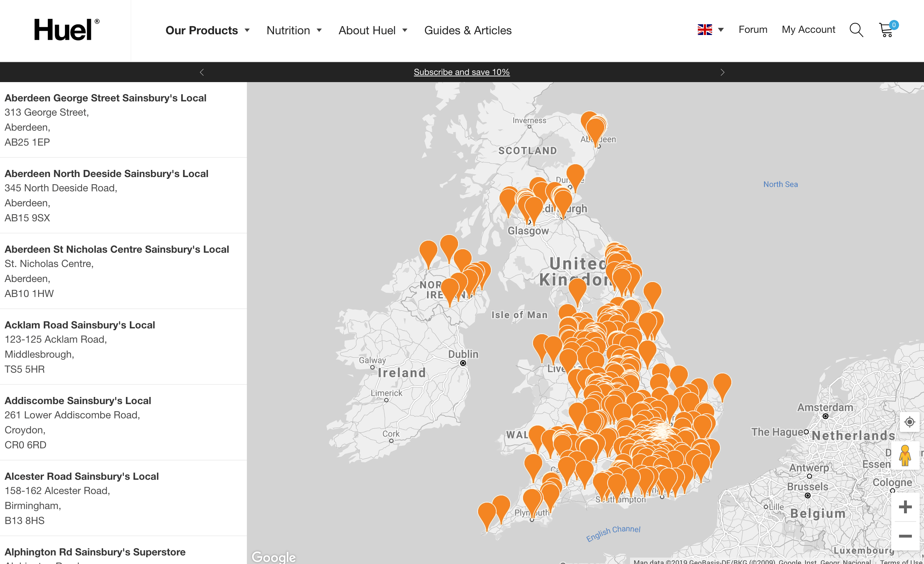
Task: Click the Huel logo
Action: pos(67,30)
